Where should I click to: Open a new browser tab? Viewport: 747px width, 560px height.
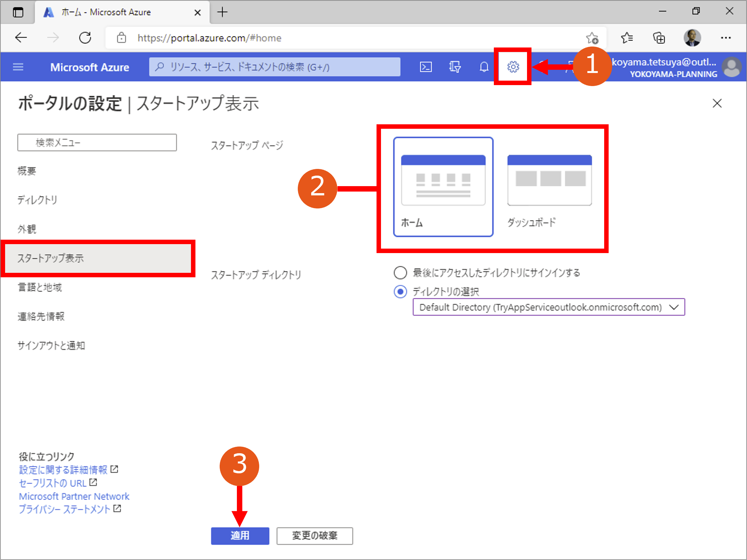click(222, 12)
